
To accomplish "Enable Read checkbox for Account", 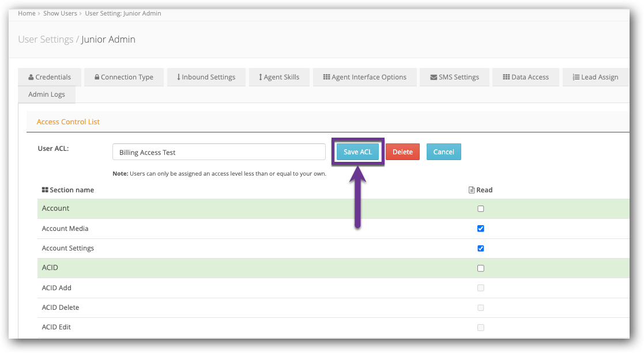I will click(481, 209).
